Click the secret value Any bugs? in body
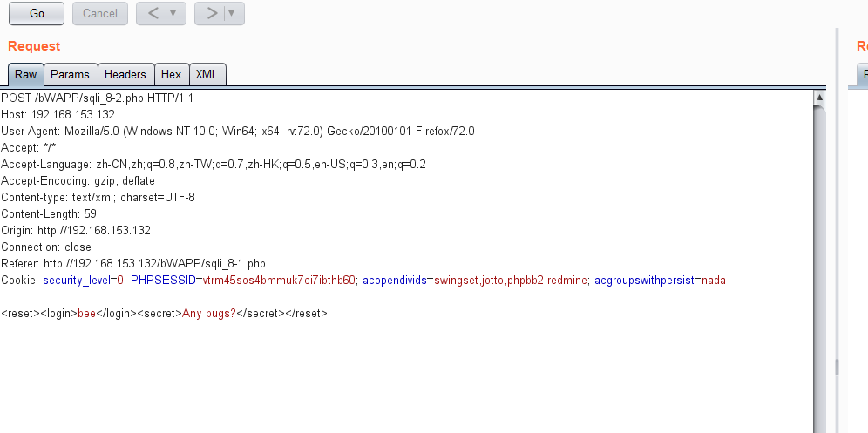Image resolution: width=868 pixels, height=433 pixels. click(x=209, y=314)
